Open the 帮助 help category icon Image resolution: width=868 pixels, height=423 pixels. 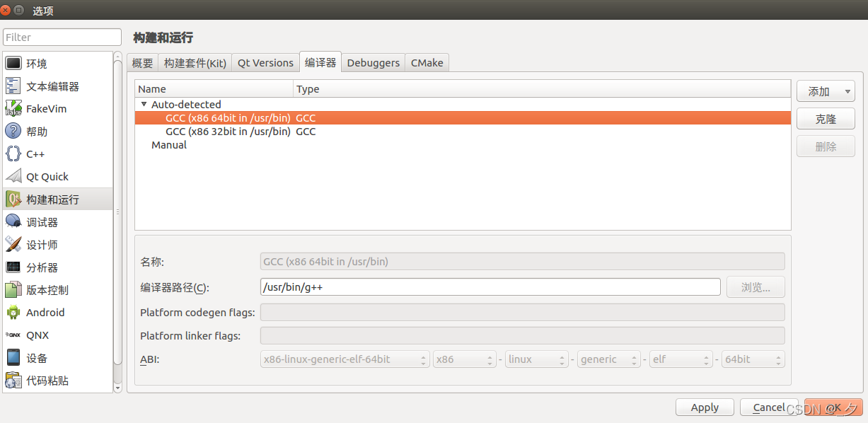click(13, 132)
